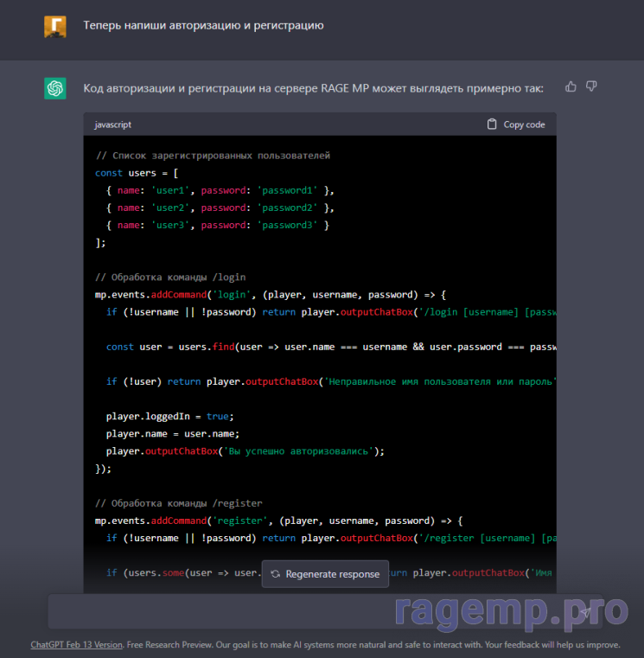Click the thumbs down feedback icon
Image resolution: width=644 pixels, height=658 pixels.
[591, 86]
